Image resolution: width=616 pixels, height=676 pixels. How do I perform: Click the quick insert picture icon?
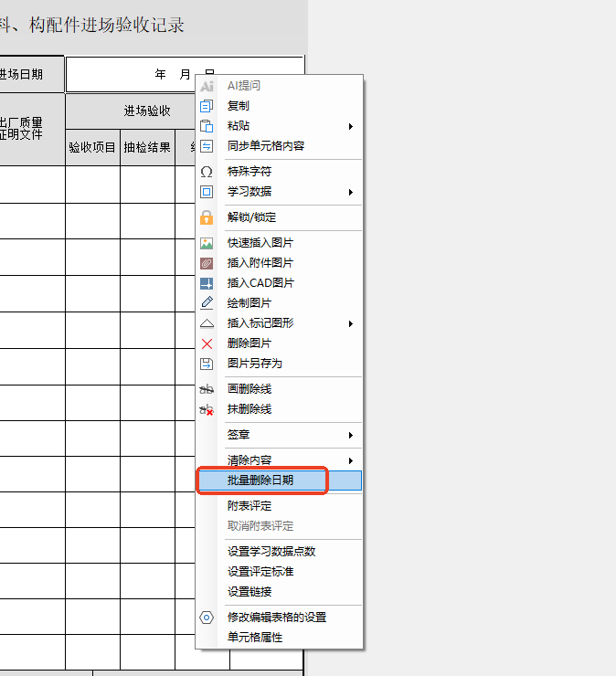[x=207, y=243]
